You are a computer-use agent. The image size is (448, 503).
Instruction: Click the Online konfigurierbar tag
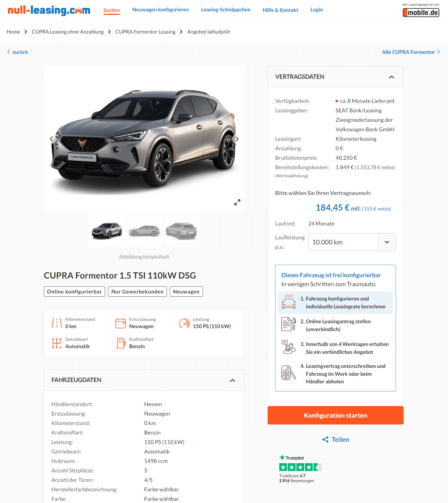point(74,292)
